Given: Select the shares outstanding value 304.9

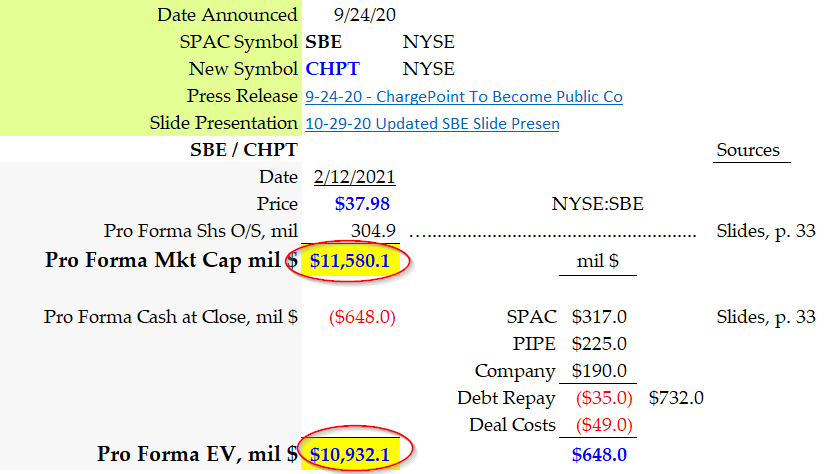Looking at the screenshot, I should (x=376, y=232).
